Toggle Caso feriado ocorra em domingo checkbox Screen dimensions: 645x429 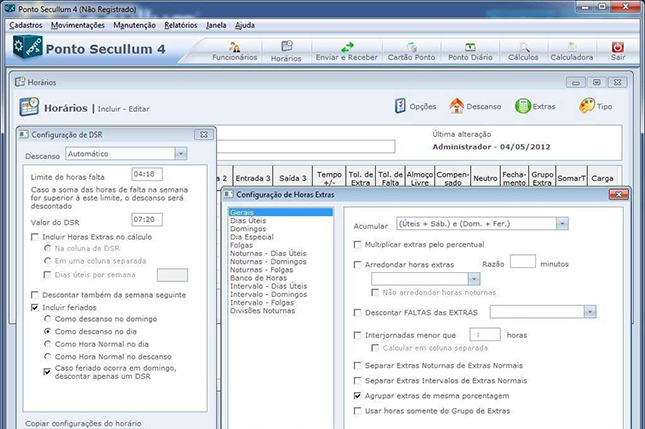[47, 371]
